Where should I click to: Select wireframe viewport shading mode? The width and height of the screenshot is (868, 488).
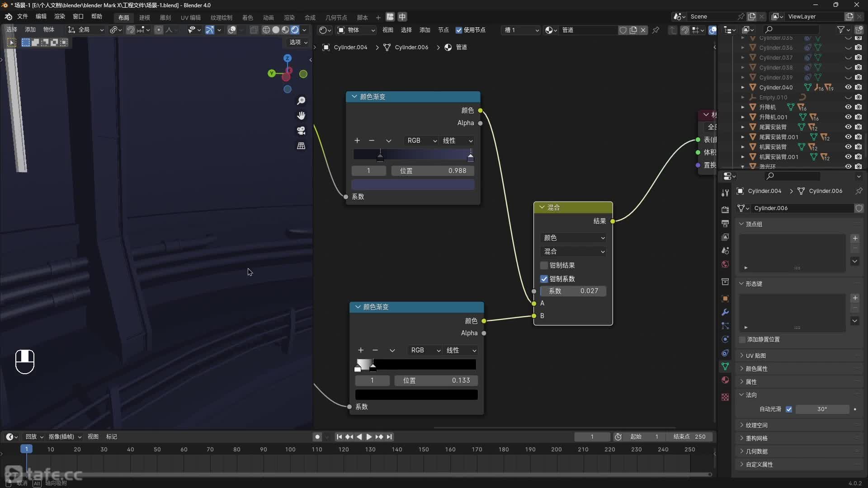click(266, 30)
